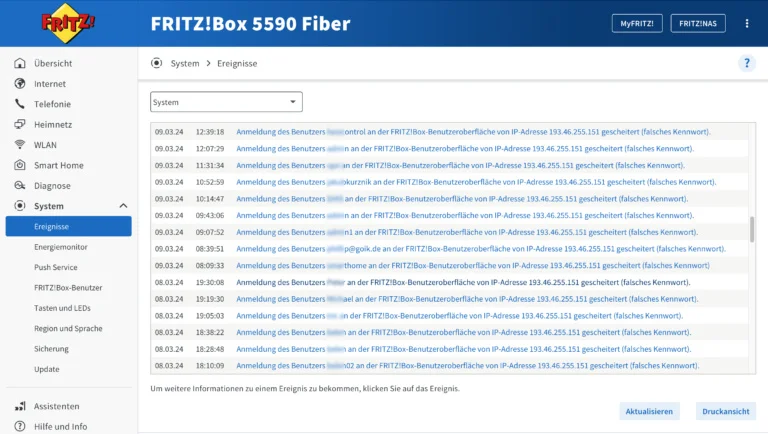This screenshot has height=434, width=768.
Task: Select the Tasten und LEDs submenu item
Action: click(x=62, y=308)
